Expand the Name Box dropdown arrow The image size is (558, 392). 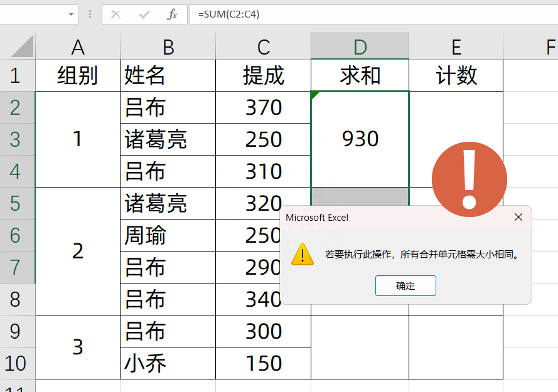[x=71, y=14]
